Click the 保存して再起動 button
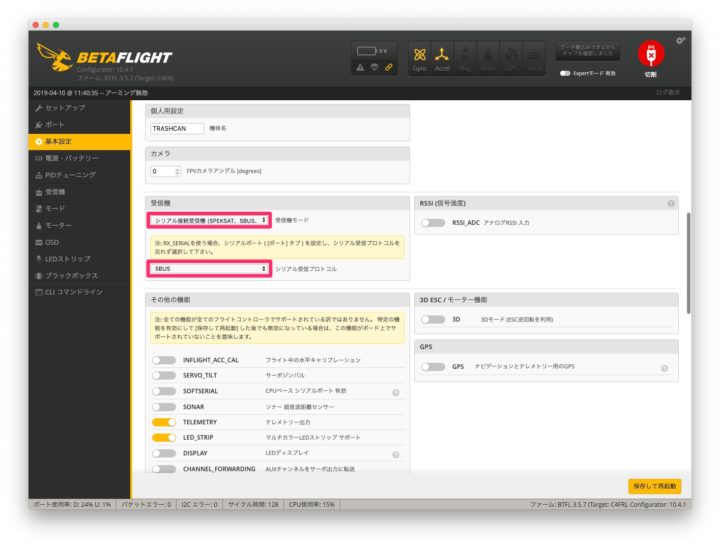This screenshot has width=720, height=547. pyautogui.click(x=654, y=486)
